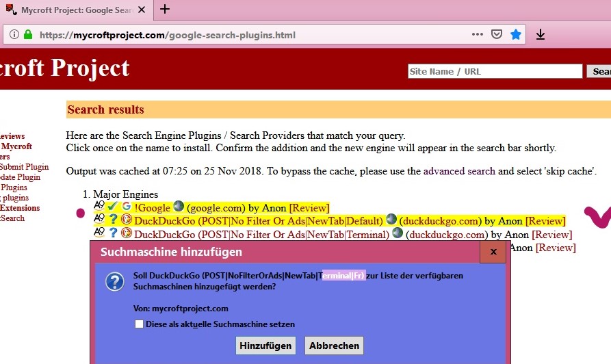Image resolution: width=611 pixels, height=364 pixels.
Task: Click the DuckDuckGo favicon in the Default row
Action: [127, 219]
